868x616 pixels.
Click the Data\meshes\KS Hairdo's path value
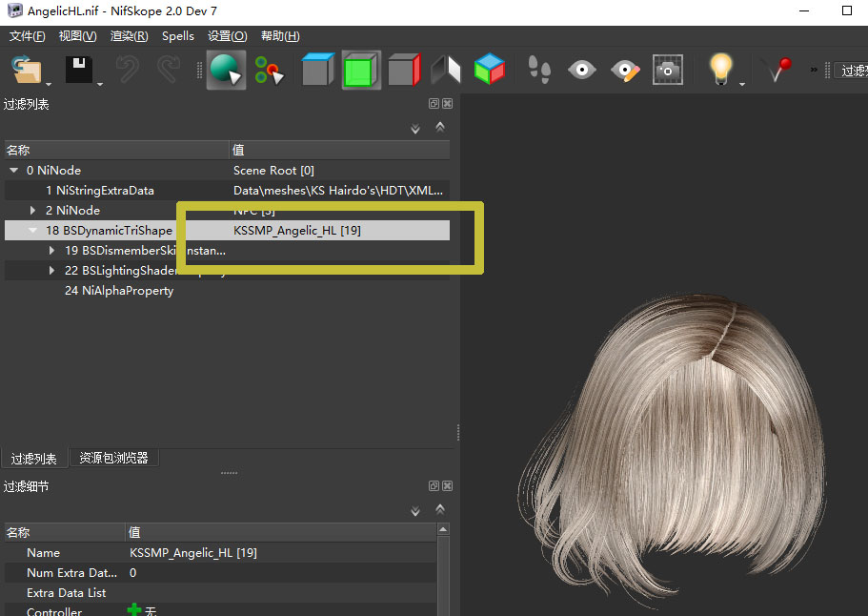[337, 191]
